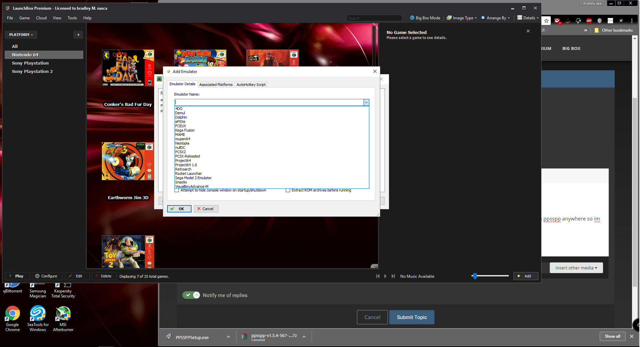Switch to AutoHotkey Script tab
The image size is (644, 347).
coord(251,85)
